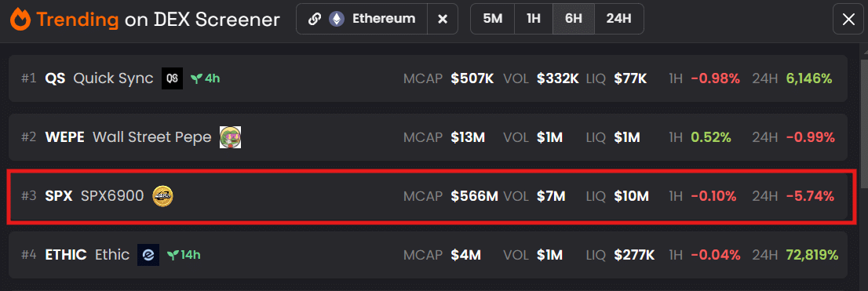Click the green sprout 14h age icon
This screenshot has height=291, width=868.
173,255
